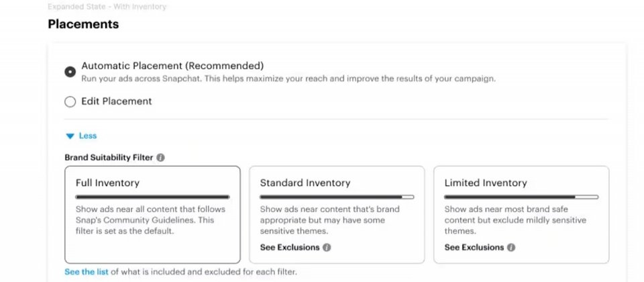
Task: Click Standard Inventory progress bar
Action: coord(337,197)
